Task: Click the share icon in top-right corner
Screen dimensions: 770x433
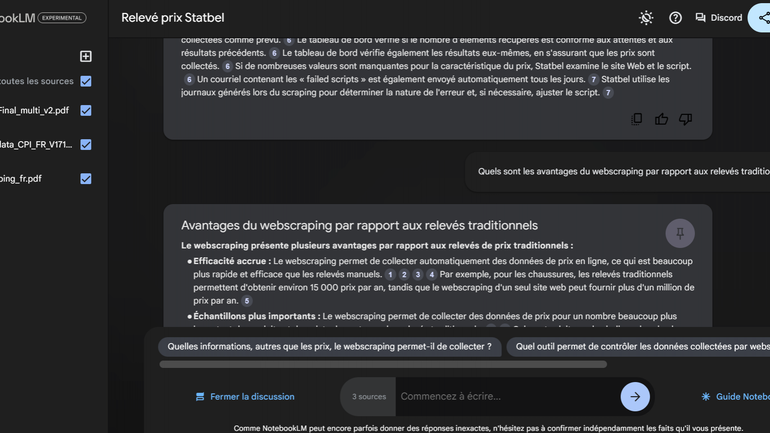Action: [x=763, y=18]
